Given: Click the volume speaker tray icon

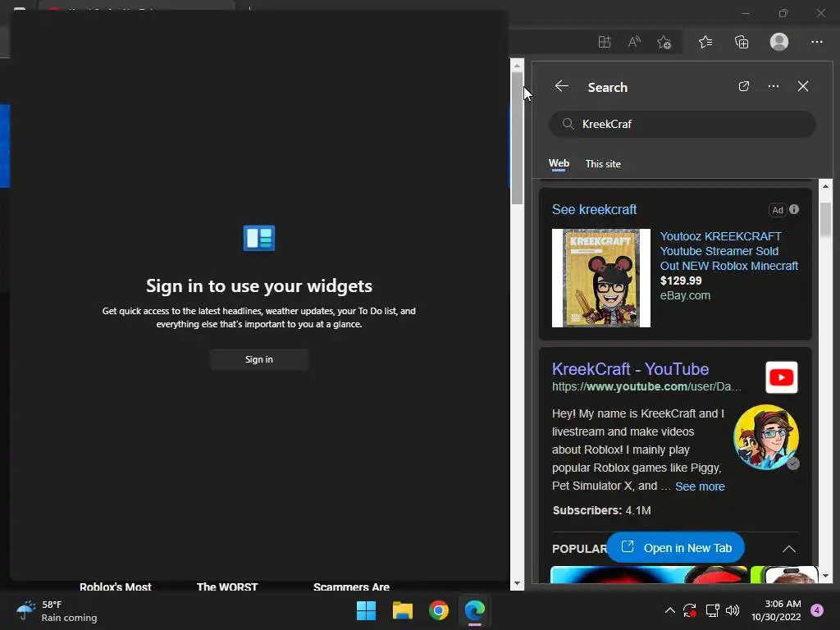Looking at the screenshot, I should point(733,610).
